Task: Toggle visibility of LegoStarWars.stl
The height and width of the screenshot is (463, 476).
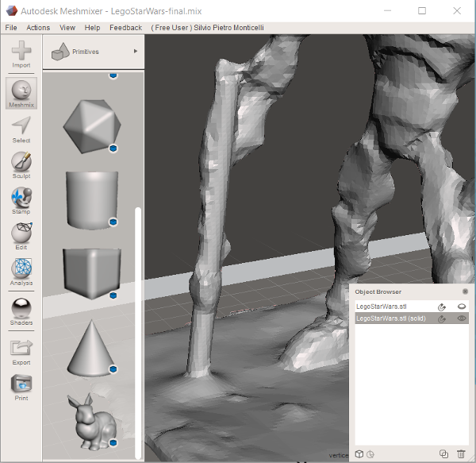Action: (462, 307)
